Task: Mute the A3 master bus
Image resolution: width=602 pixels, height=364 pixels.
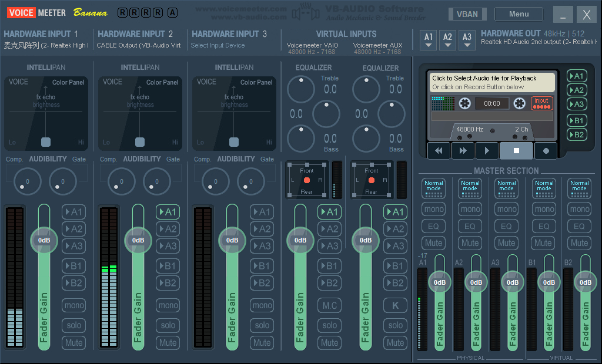Action: click(506, 243)
